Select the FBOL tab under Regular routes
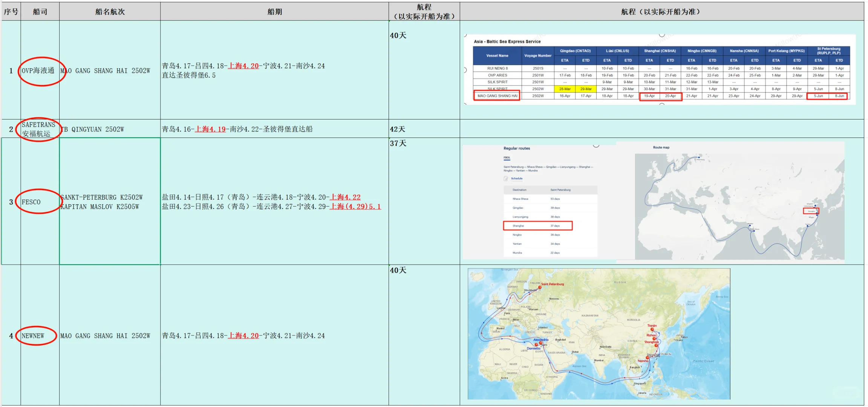The image size is (868, 407). [507, 158]
